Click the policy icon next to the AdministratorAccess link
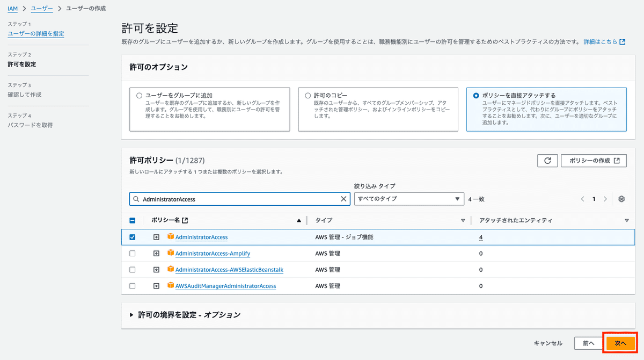The image size is (644, 360). [171, 236]
